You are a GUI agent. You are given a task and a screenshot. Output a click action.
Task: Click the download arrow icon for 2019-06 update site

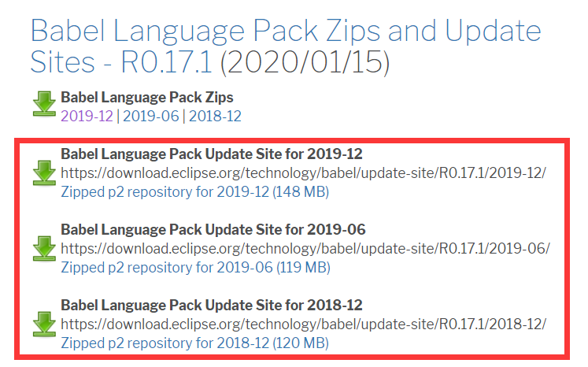click(x=43, y=247)
